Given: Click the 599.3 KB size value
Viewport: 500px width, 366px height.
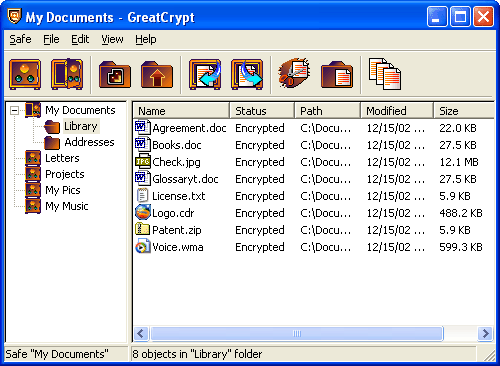Looking at the screenshot, I should [461, 247].
